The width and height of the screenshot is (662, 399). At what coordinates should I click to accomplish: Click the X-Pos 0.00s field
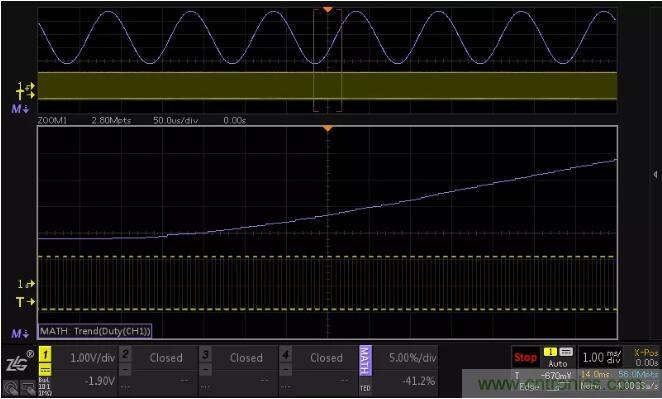[x=646, y=358]
